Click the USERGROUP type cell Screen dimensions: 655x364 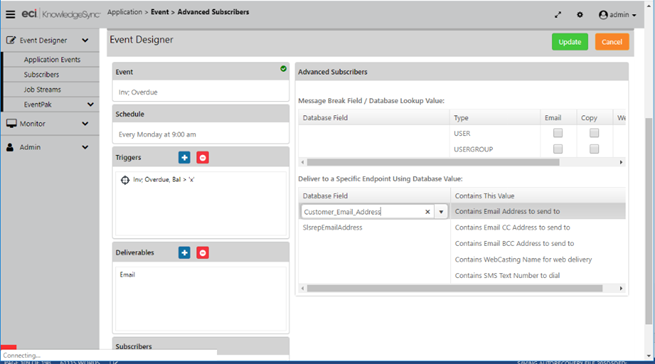473,149
